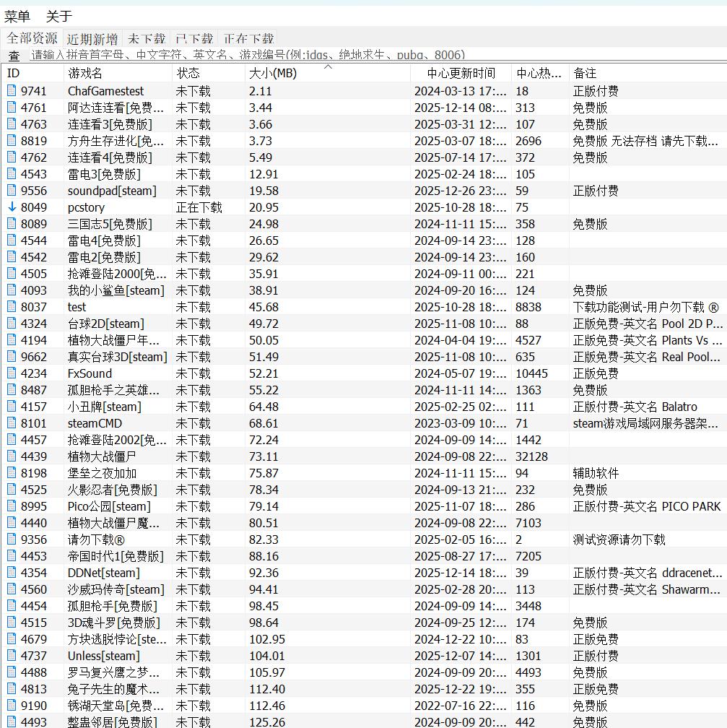Click the file icon for ID 4439 植物大战僵尸

click(x=12, y=456)
